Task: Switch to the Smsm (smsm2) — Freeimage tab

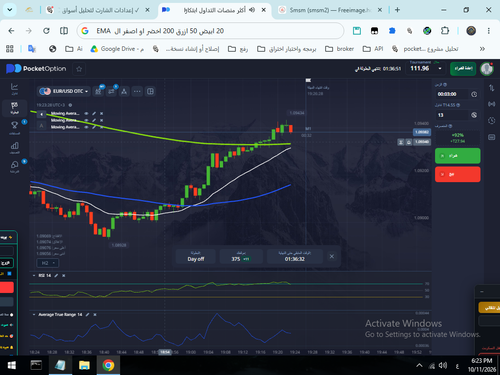Action: (330, 10)
